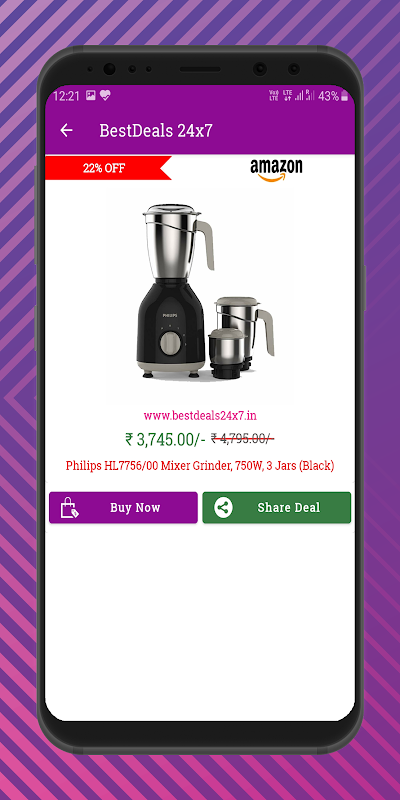Open www.bestdeals24x7.in link
Screen dimensions: 400x800
pos(200,415)
